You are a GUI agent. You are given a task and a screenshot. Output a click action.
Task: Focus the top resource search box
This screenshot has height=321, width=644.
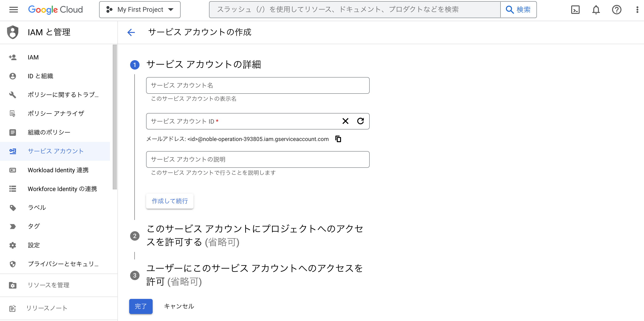[x=355, y=9]
